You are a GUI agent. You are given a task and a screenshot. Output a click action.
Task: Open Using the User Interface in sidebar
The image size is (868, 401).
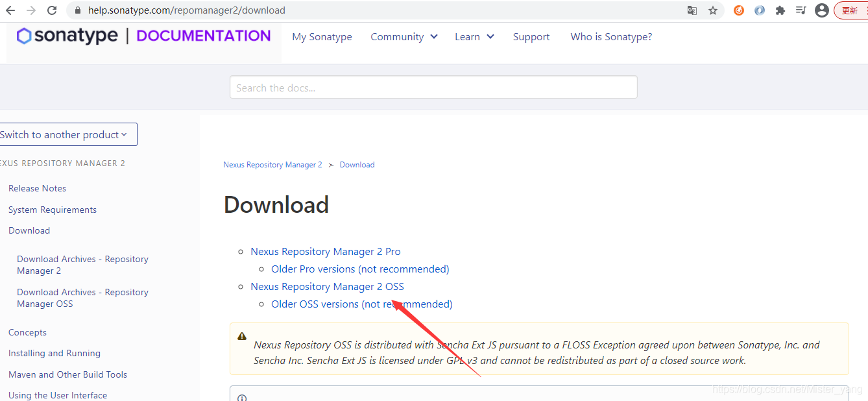[x=58, y=395]
